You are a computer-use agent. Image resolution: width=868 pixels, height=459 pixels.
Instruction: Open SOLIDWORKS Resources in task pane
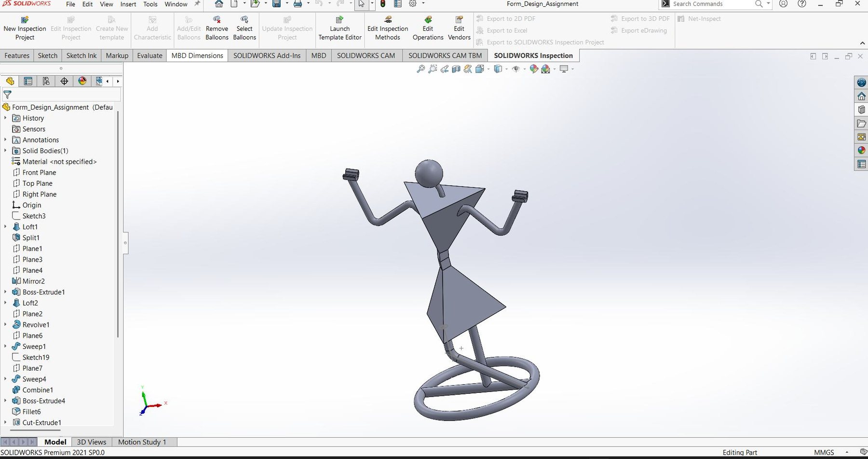coord(861,97)
